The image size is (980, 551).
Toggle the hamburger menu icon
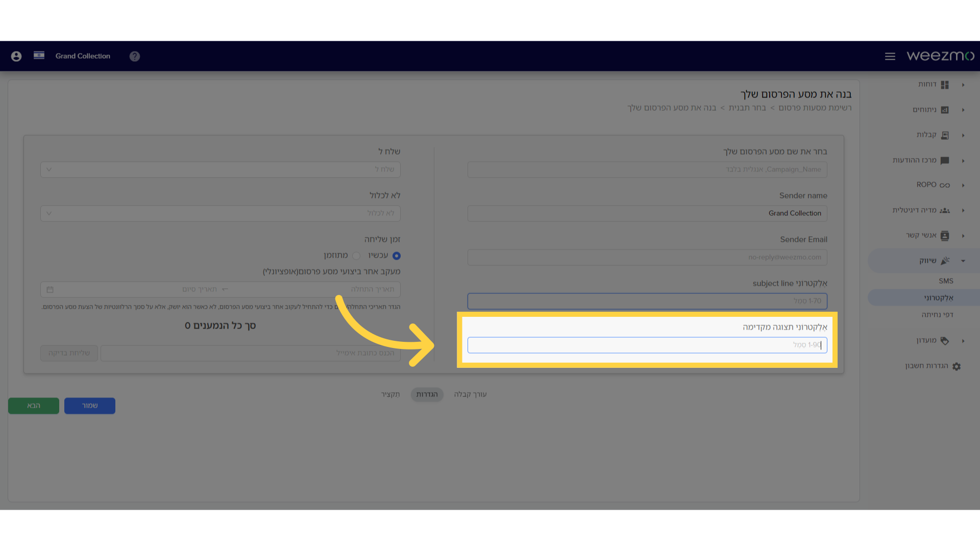[890, 56]
